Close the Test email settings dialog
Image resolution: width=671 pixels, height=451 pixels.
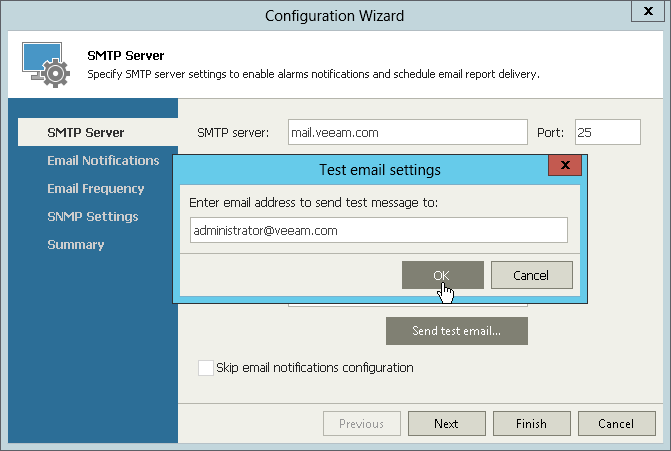pyautogui.click(x=566, y=166)
